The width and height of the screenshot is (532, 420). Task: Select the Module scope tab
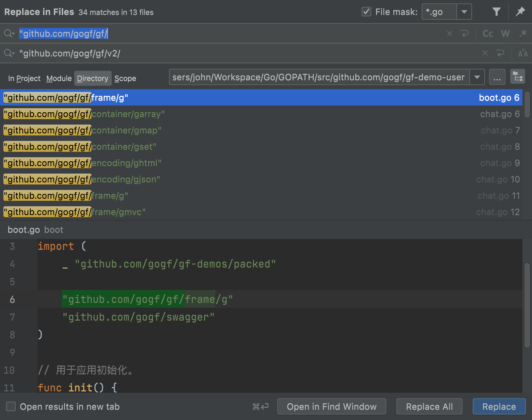(x=59, y=79)
